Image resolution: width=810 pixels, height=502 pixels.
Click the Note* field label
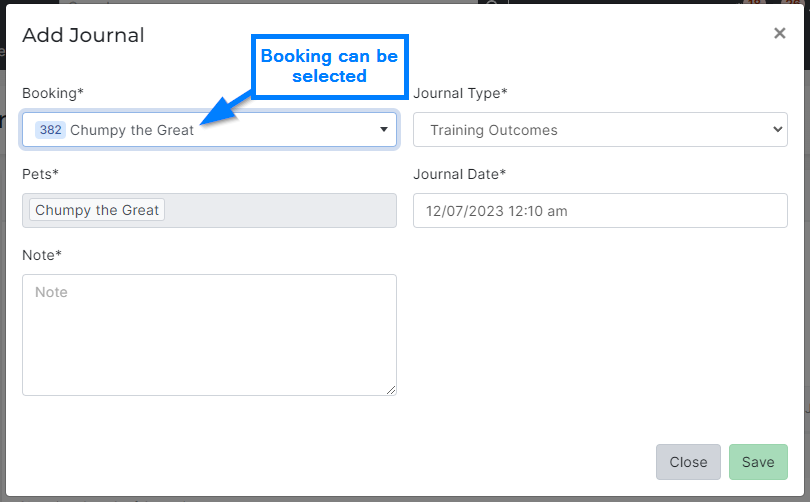click(42, 255)
